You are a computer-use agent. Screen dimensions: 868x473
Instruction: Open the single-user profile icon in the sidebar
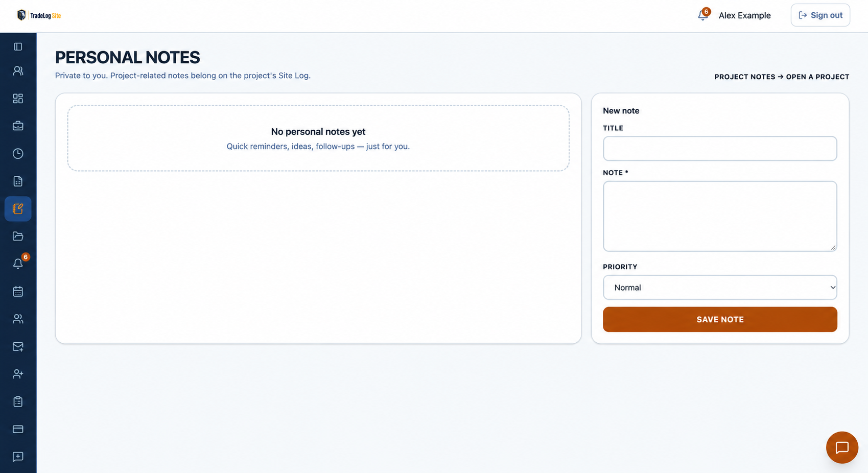coord(18,70)
